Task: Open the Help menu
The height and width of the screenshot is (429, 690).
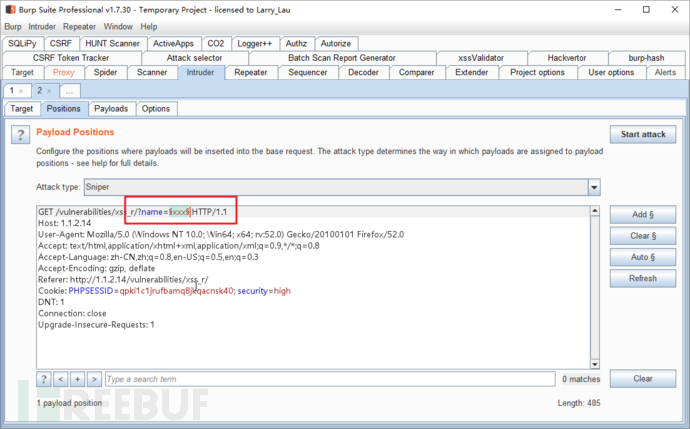Action: click(149, 27)
